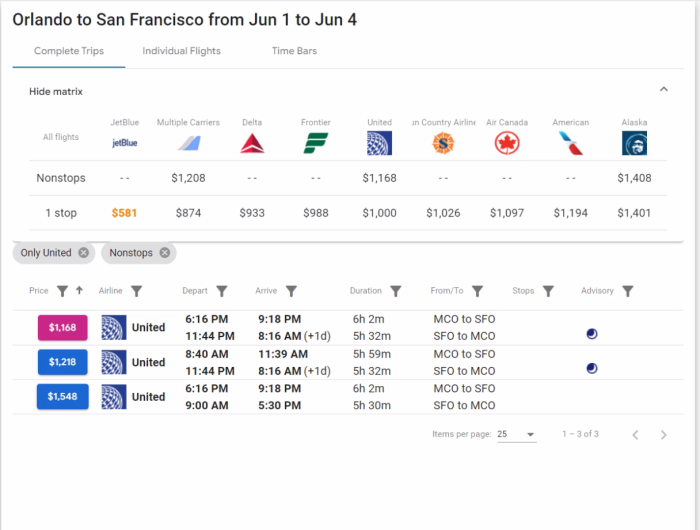Select the Alaska Airlines logo

[x=634, y=143]
